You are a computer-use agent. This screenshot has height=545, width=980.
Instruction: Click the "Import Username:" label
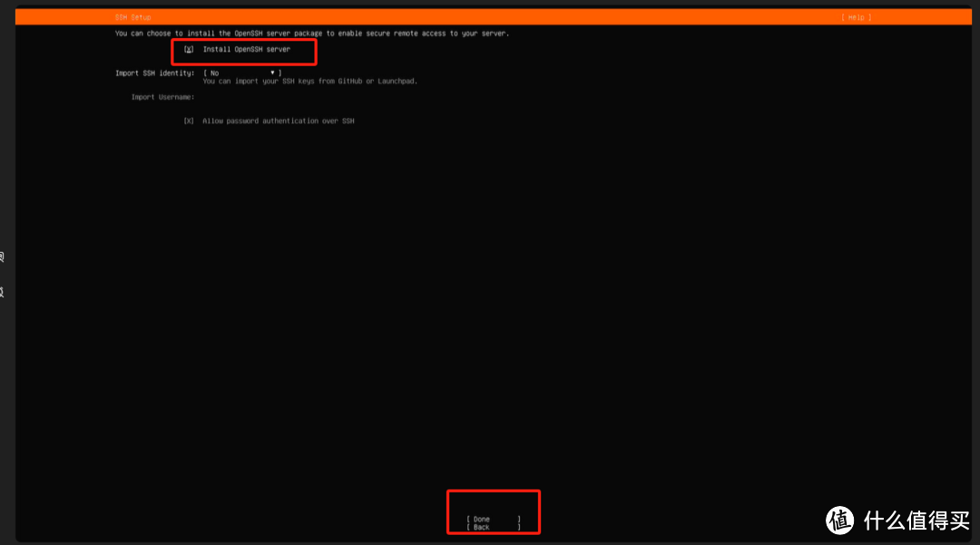[x=162, y=97]
